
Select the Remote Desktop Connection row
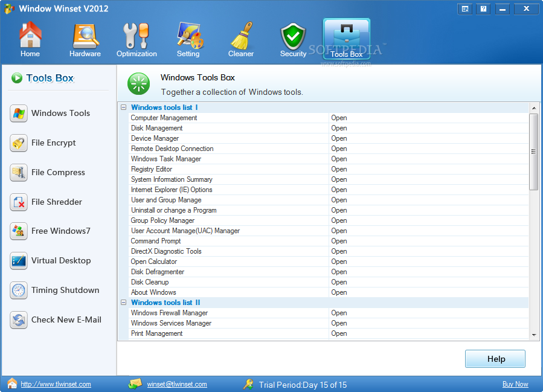[329, 149]
